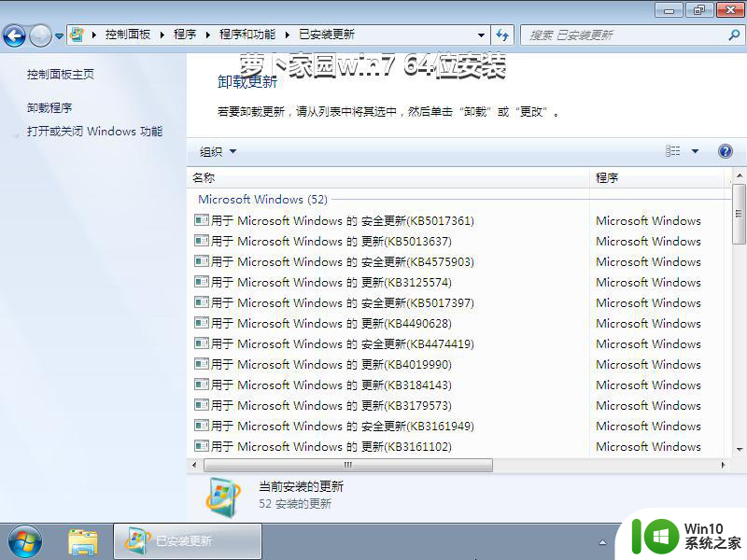
Task: Click the Forward navigation arrow button
Action: [40, 35]
